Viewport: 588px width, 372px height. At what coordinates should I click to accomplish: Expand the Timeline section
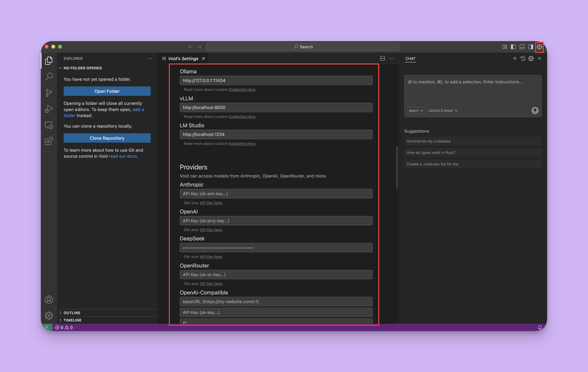point(73,320)
